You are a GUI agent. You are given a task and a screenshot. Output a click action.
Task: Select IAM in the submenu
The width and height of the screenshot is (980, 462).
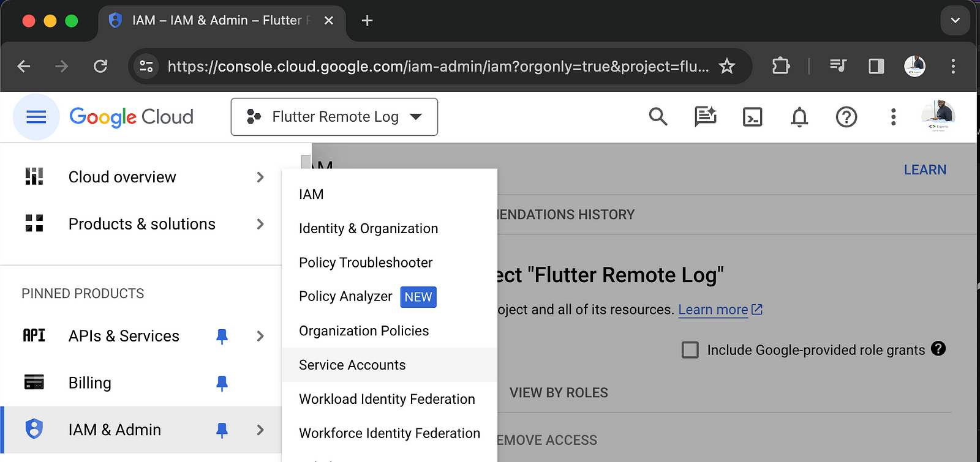(389, 195)
